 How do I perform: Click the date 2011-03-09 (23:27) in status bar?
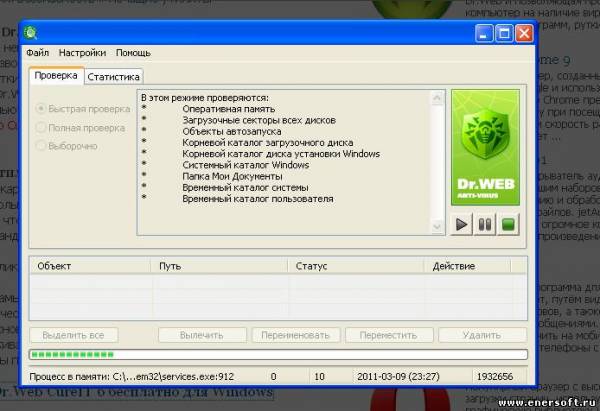coord(398,377)
